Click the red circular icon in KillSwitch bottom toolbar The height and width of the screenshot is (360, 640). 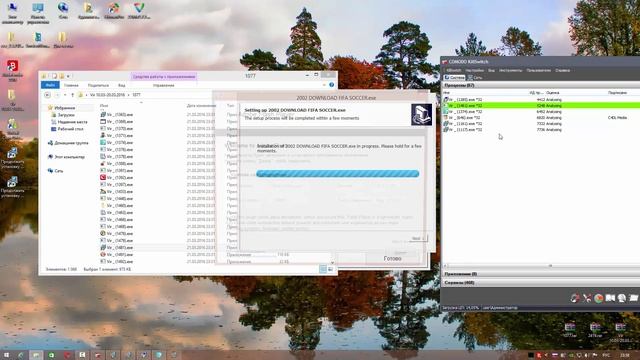point(575,298)
